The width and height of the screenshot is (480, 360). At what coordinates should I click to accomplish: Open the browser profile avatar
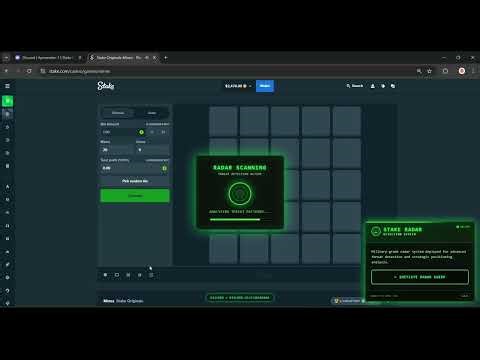(462, 71)
